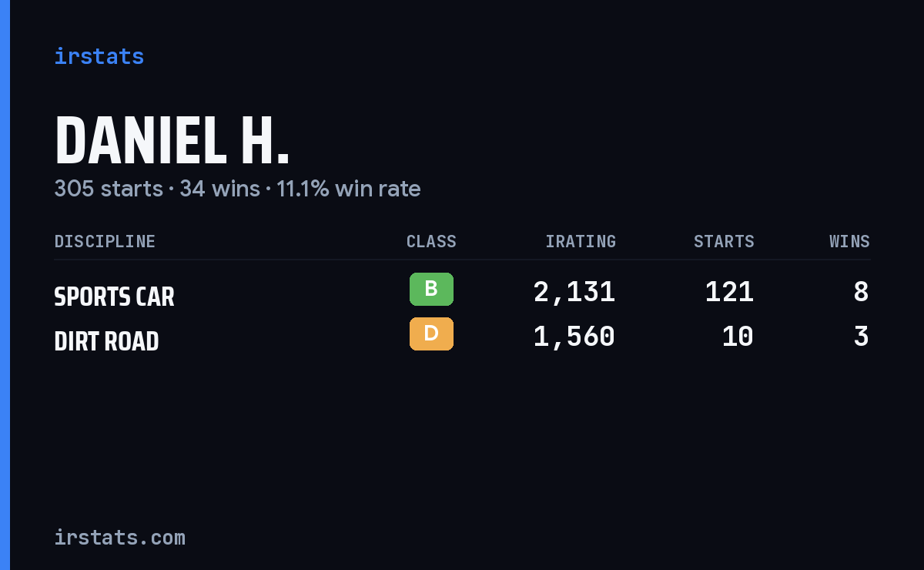The image size is (924, 570).
Task: Open the irstats.com footer link
Action: (119, 538)
